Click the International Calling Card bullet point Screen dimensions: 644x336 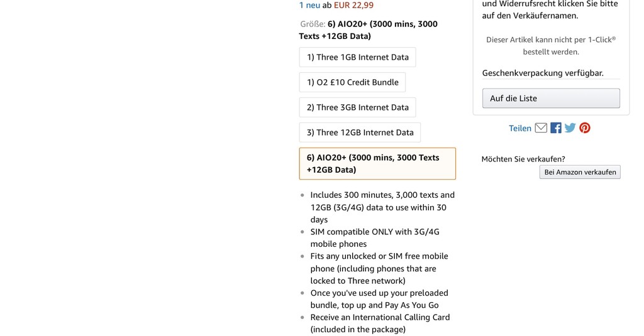click(380, 323)
